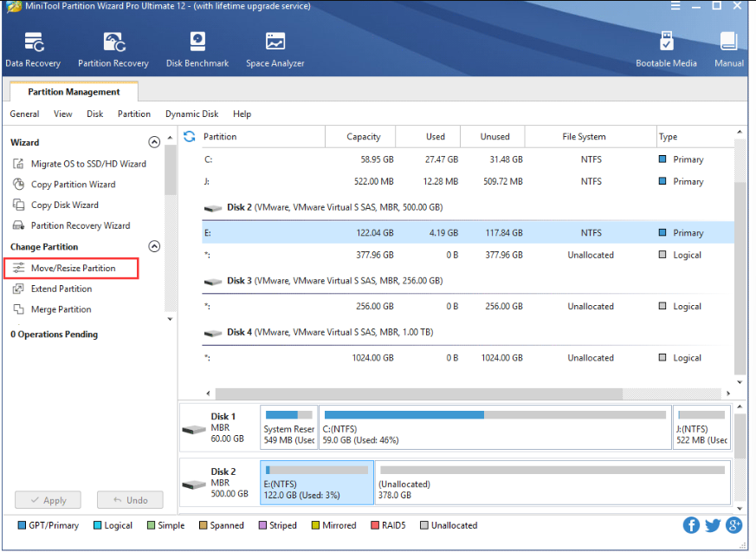Choose Extend Partition
This screenshot has height=559, width=756.
click(53, 289)
